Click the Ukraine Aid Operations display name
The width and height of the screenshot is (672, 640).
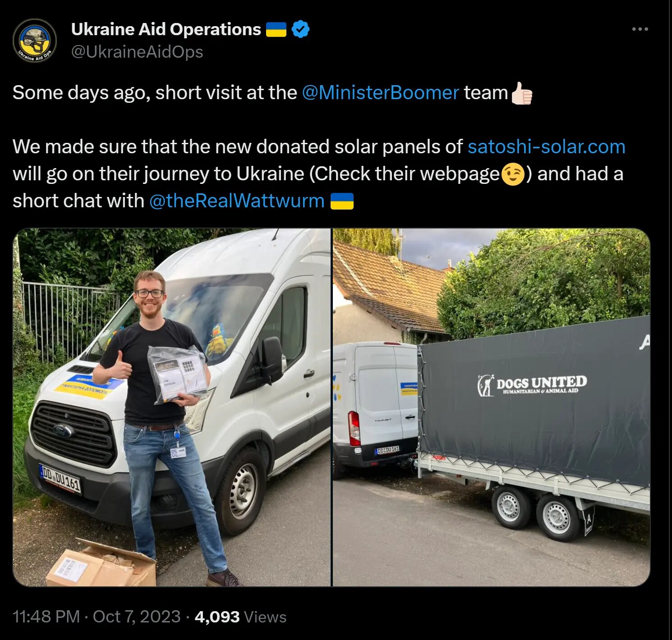click(x=166, y=29)
